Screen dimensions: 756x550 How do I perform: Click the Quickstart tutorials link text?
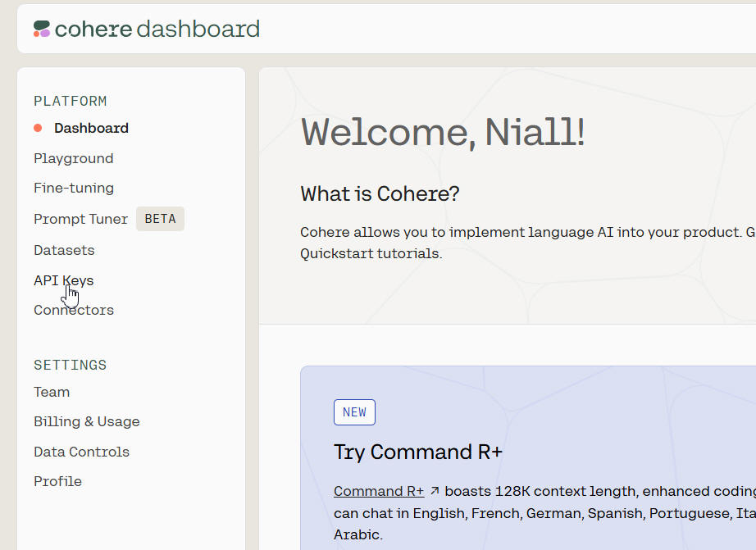(x=371, y=253)
